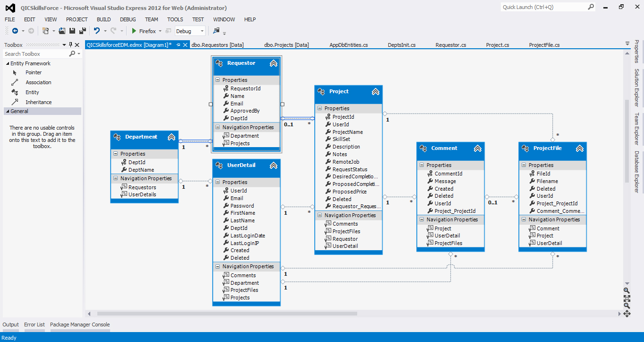Open the Firefox browser dropdown arrow
This screenshot has height=342, width=644.
tap(160, 31)
